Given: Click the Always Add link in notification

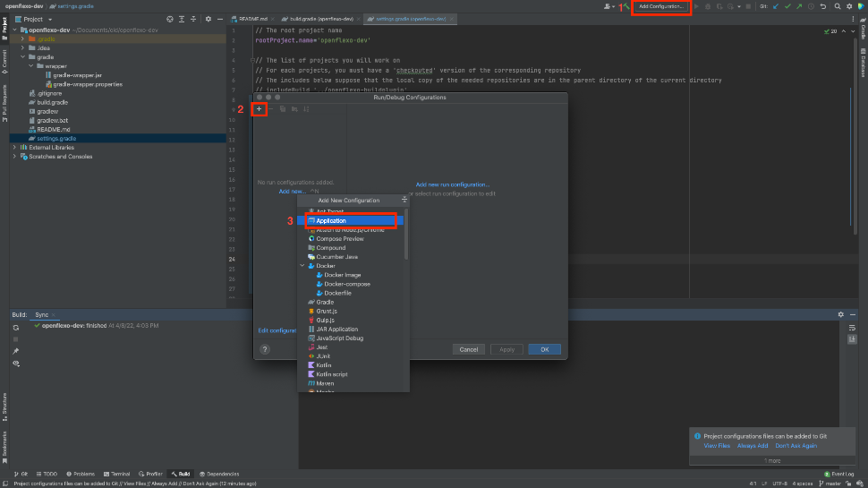Looking at the screenshot, I should tap(753, 446).
